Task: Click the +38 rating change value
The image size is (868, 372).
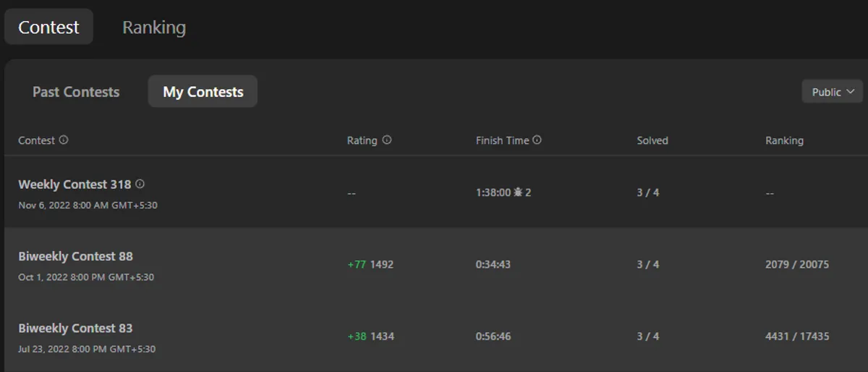Action: pyautogui.click(x=357, y=337)
